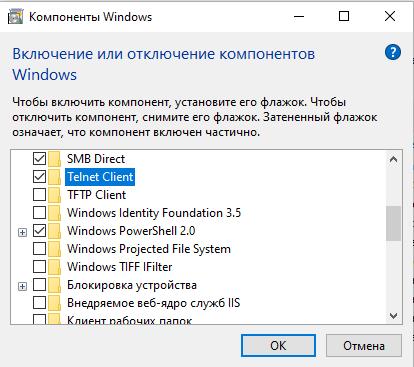Screen dimensions: 414x367
Task: Click the scrollbar down arrow in the list
Action: pos(393,315)
